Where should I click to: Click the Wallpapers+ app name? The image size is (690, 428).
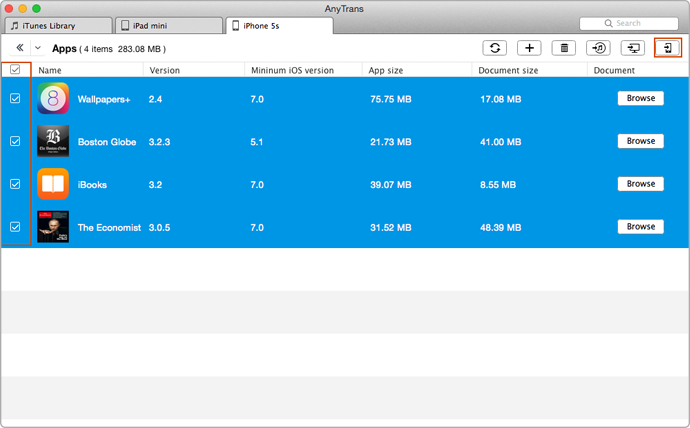104,99
